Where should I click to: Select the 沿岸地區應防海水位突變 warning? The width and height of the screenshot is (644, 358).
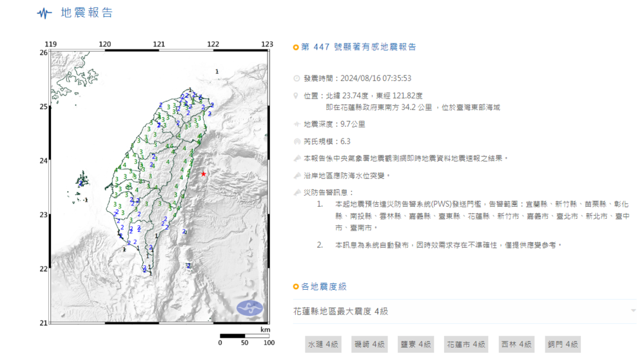click(347, 176)
